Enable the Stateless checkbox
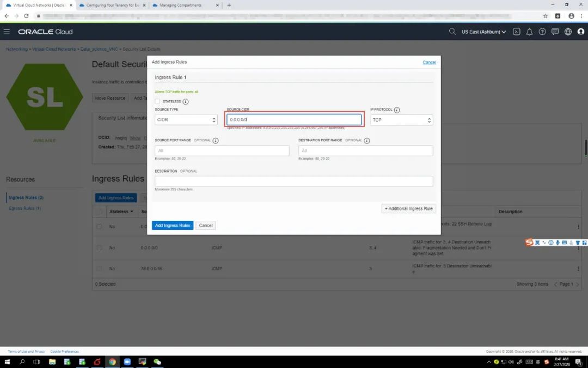 click(x=157, y=101)
